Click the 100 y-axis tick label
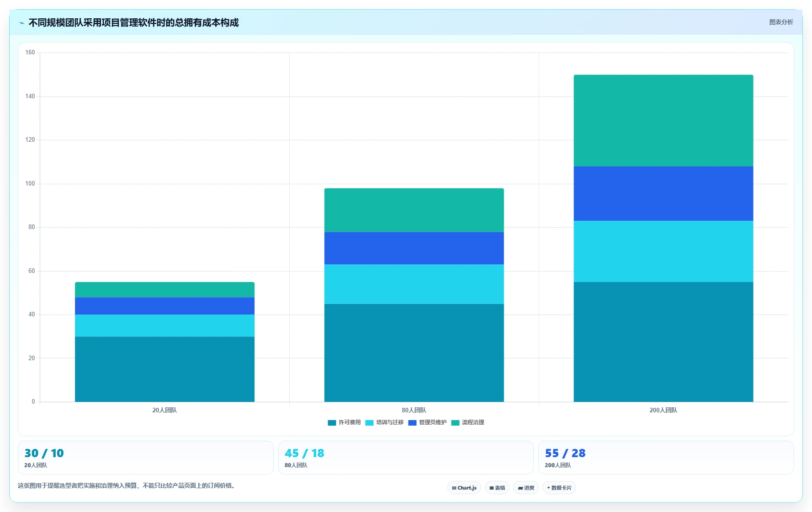Image resolution: width=812 pixels, height=512 pixels. point(30,184)
